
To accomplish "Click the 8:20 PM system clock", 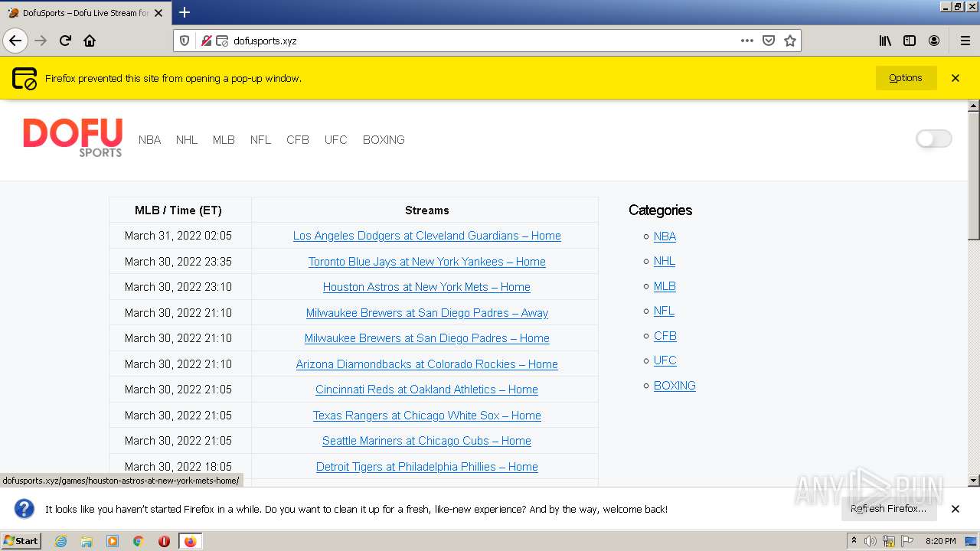I will (941, 541).
